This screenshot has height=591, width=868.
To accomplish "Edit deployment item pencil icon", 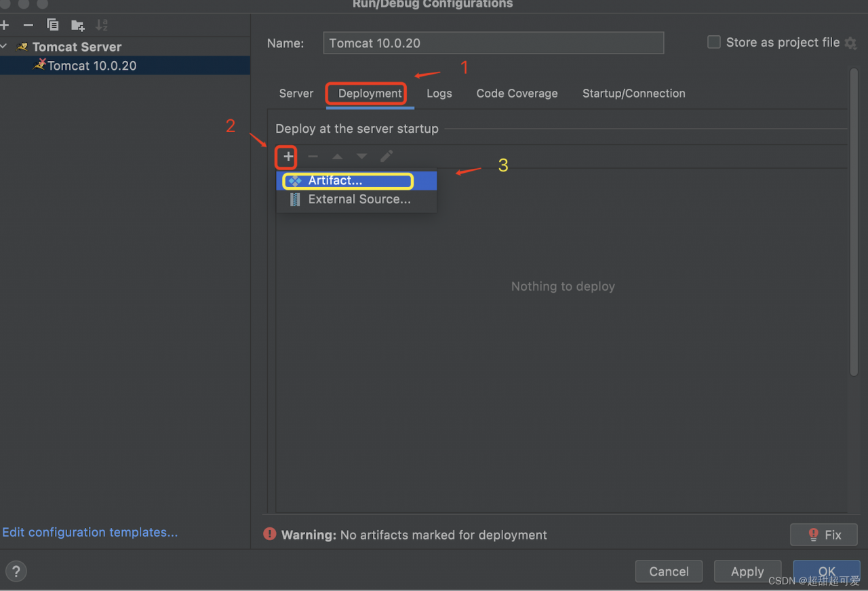I will [x=387, y=157].
